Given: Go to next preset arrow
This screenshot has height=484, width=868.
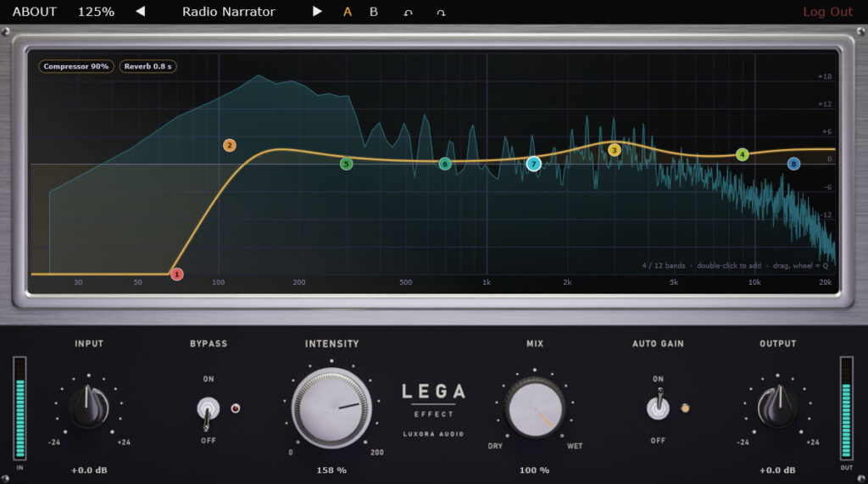Looking at the screenshot, I should click(317, 11).
